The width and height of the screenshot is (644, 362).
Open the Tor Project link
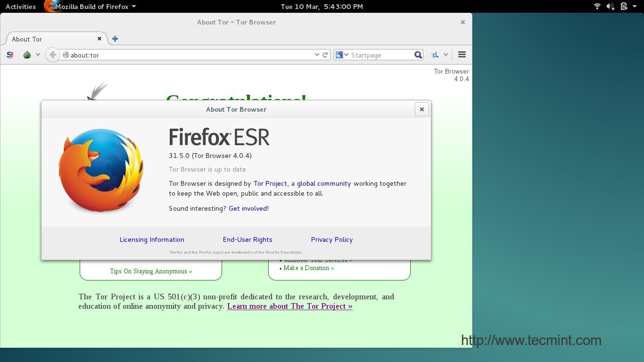(270, 184)
